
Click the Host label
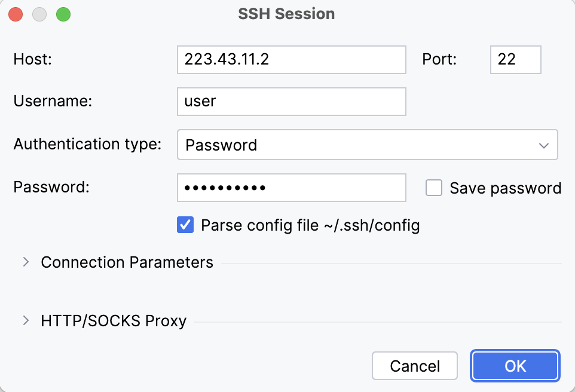click(x=32, y=60)
